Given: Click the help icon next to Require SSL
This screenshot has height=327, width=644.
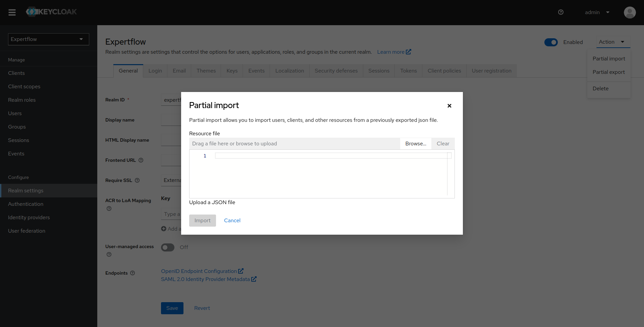Looking at the screenshot, I should pos(137,180).
